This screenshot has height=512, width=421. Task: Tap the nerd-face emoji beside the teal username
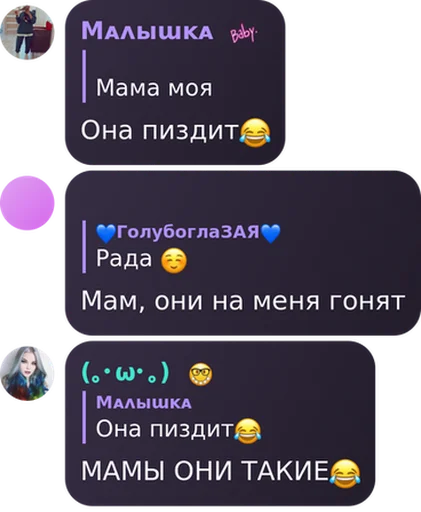[200, 374]
